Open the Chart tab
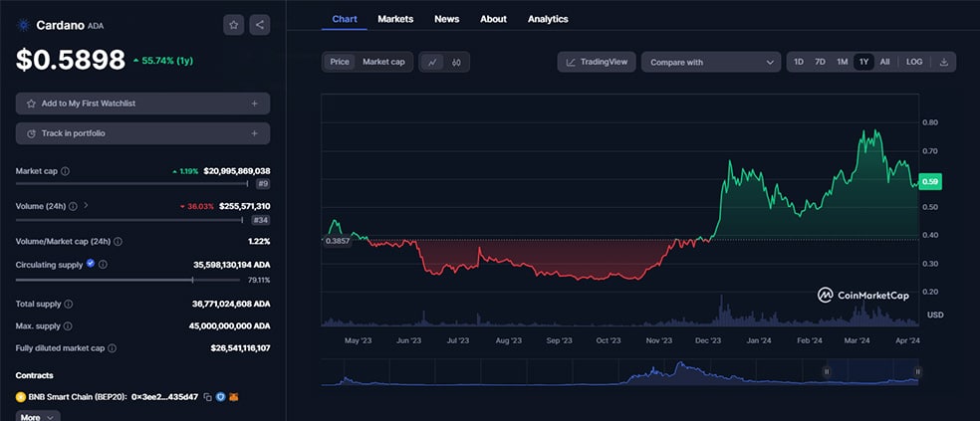The image size is (980, 421). [345, 19]
